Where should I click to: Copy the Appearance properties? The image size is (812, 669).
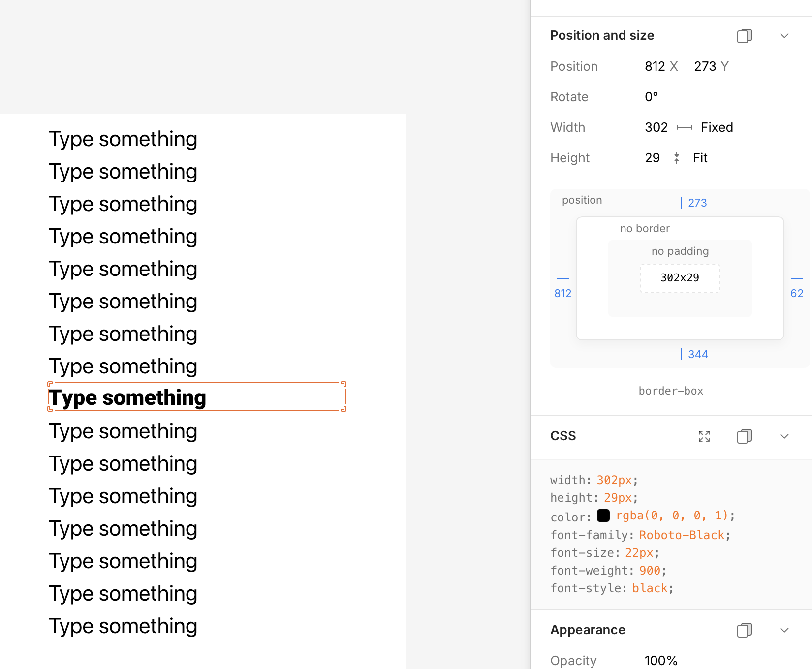[744, 630]
